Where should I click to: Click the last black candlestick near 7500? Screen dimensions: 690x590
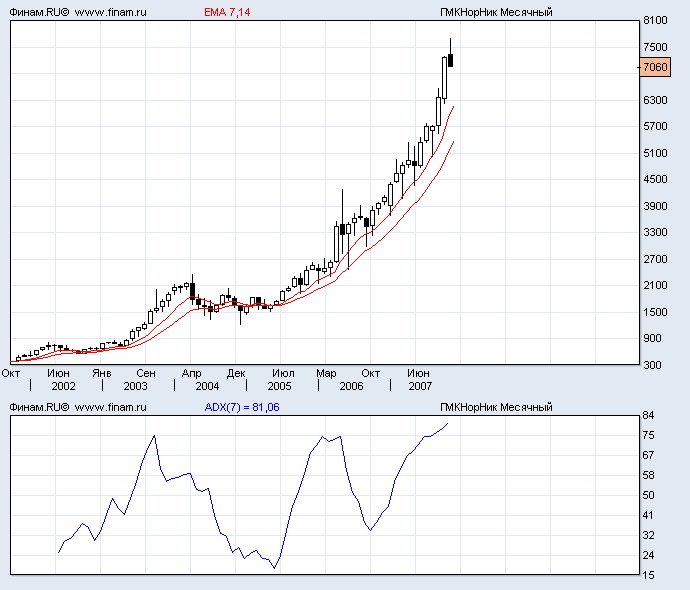click(451, 60)
